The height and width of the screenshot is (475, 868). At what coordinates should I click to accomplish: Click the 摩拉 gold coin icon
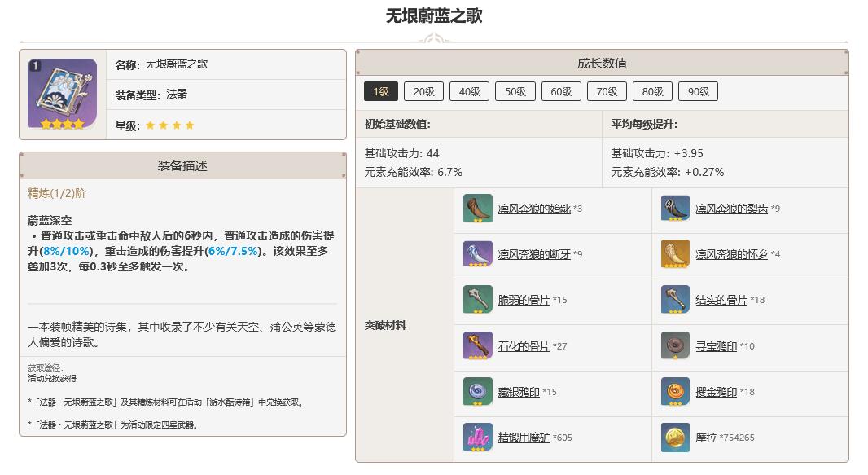(x=675, y=438)
